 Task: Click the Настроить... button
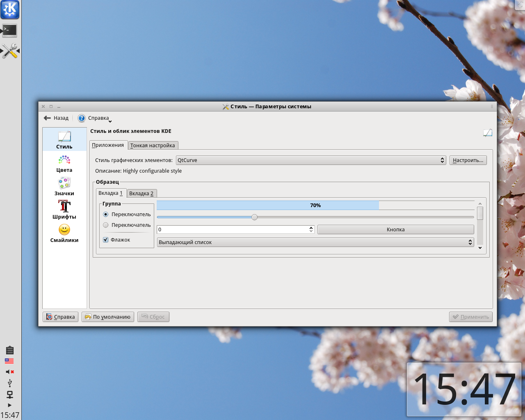click(468, 160)
